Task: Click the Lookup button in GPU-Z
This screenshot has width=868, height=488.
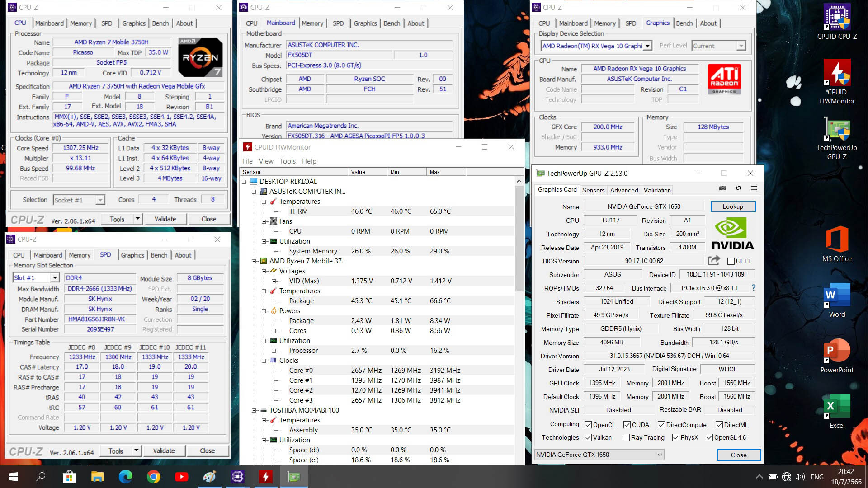Action: (732, 206)
